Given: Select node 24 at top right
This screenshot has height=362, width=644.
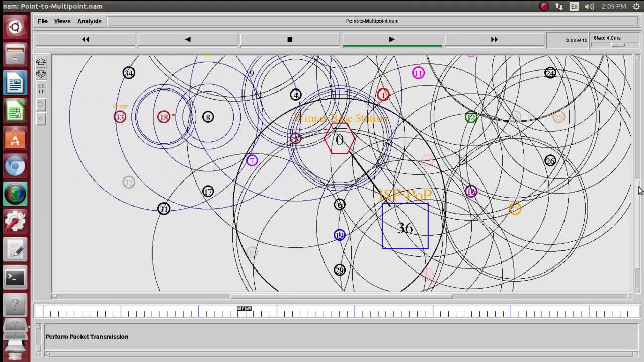Looking at the screenshot, I should click(550, 73).
